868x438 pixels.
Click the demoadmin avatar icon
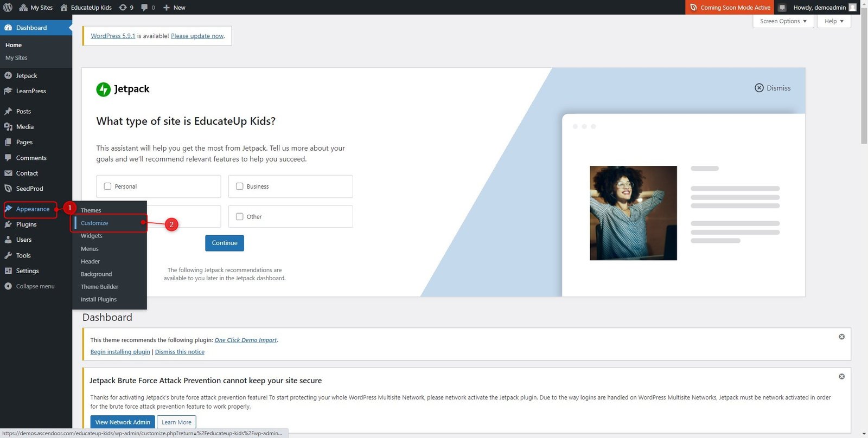point(853,8)
